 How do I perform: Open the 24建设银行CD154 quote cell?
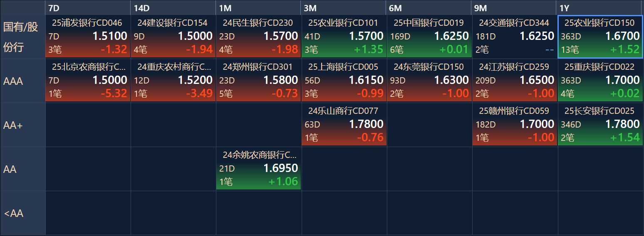173,37
